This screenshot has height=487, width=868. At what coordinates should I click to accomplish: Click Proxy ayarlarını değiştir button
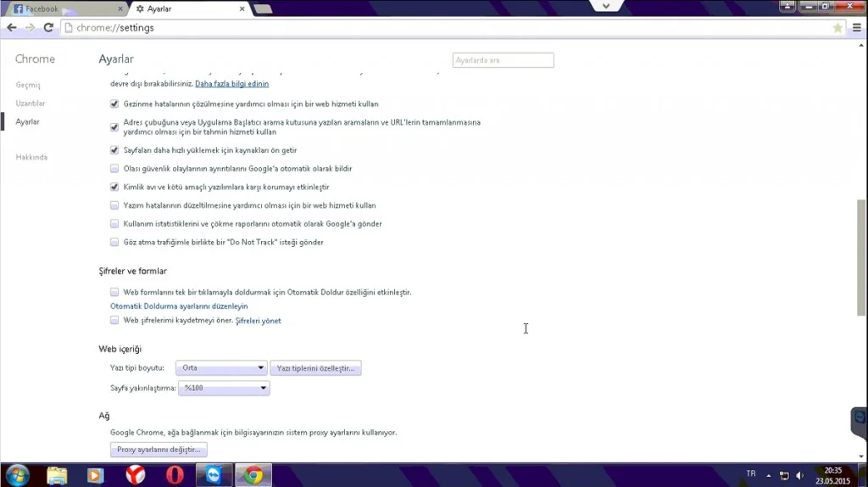[x=159, y=450]
